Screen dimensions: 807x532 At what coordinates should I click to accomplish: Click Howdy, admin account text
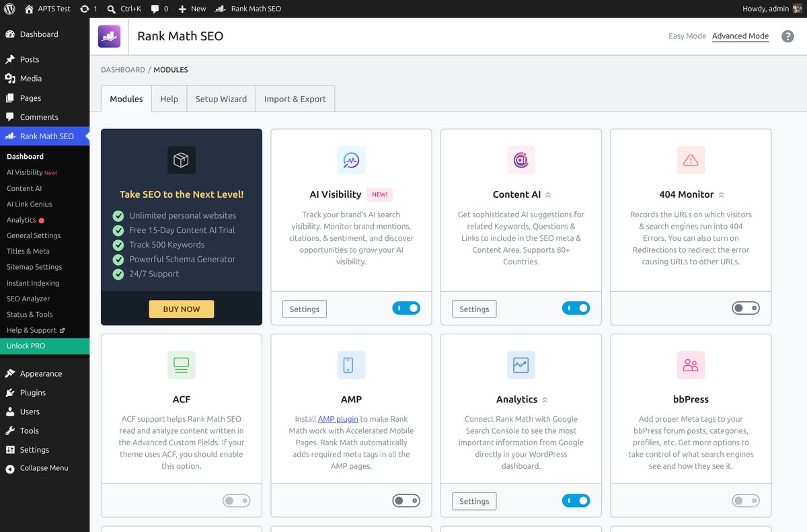pyautogui.click(x=765, y=9)
